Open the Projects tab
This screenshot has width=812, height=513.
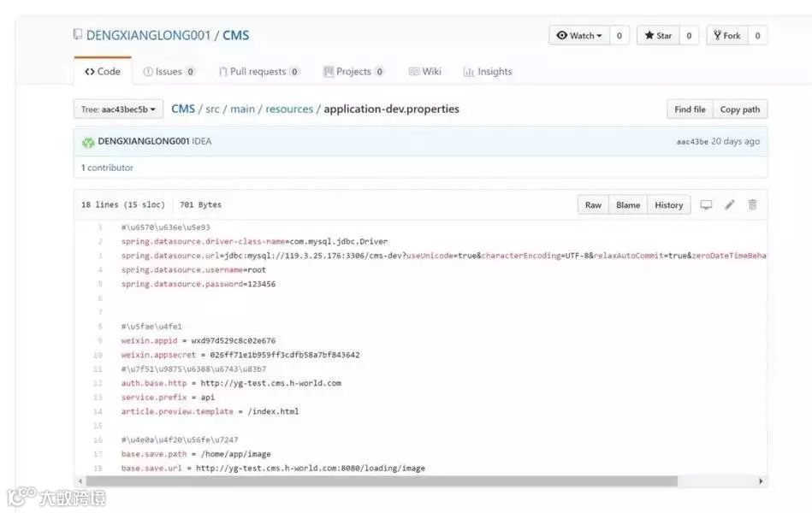pyautogui.click(x=353, y=72)
